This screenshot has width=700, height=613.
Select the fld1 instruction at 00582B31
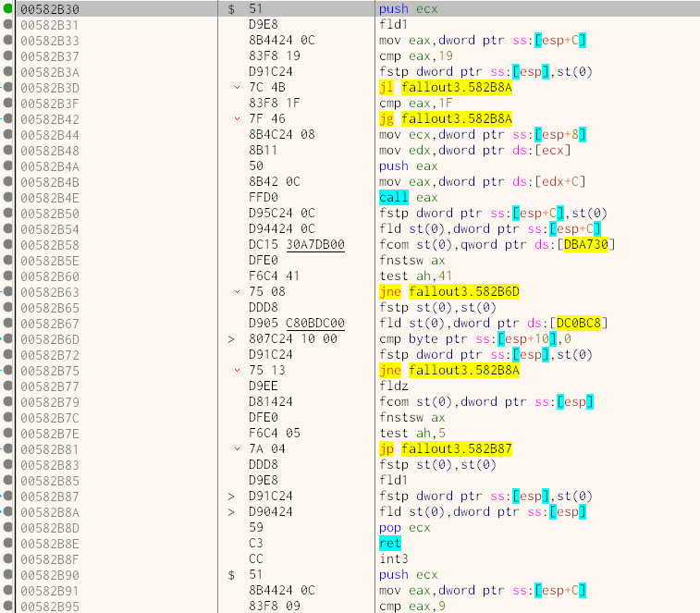tap(393, 24)
